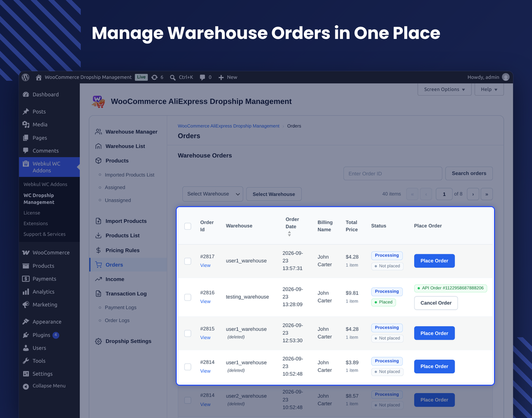Click the current page number box
532x418 pixels.
tap(444, 194)
